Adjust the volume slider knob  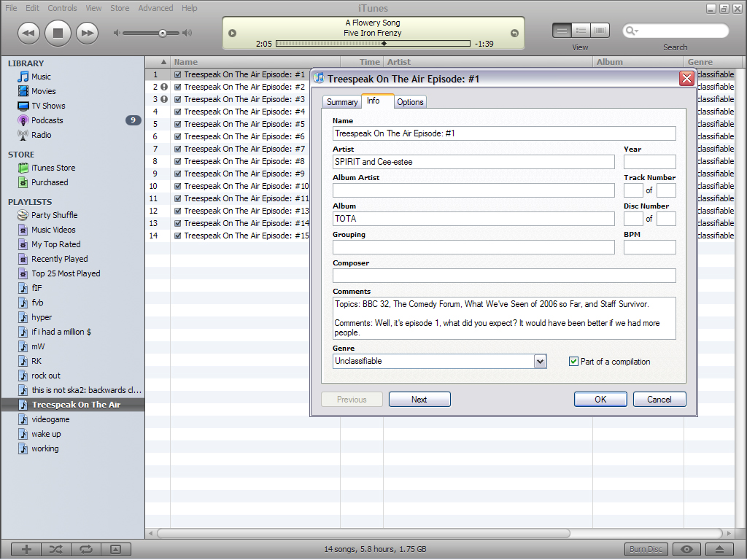pos(163,34)
